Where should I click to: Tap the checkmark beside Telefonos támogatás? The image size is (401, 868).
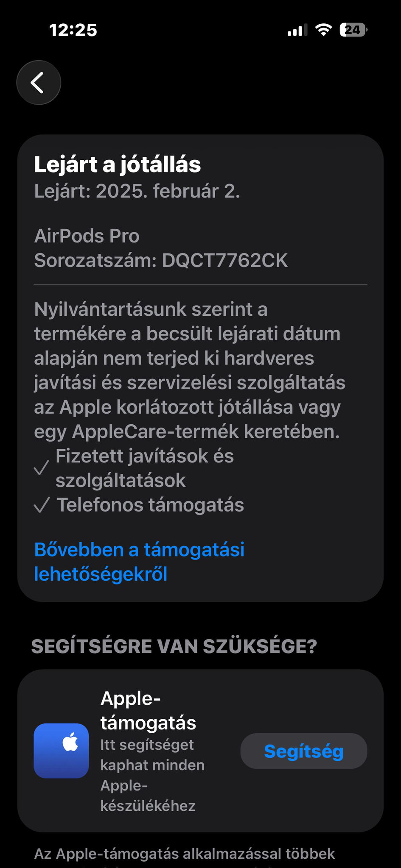[42, 505]
